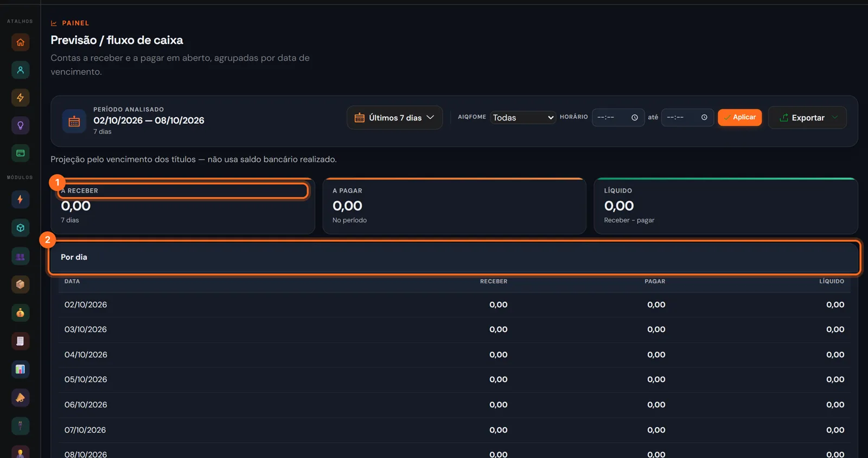Select the 05/10/2026 date cell
The width and height of the screenshot is (868, 458).
pos(86,379)
